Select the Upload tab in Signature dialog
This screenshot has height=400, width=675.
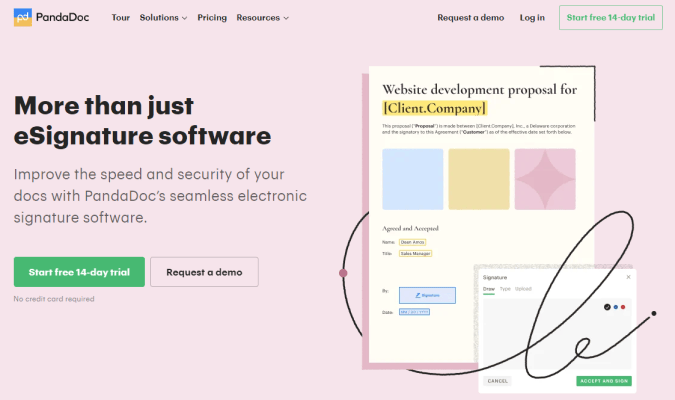click(x=523, y=289)
